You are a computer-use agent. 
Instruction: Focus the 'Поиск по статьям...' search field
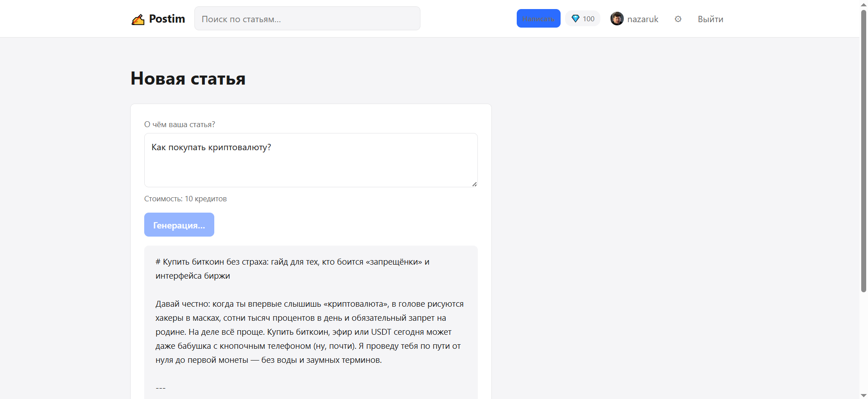click(x=307, y=19)
